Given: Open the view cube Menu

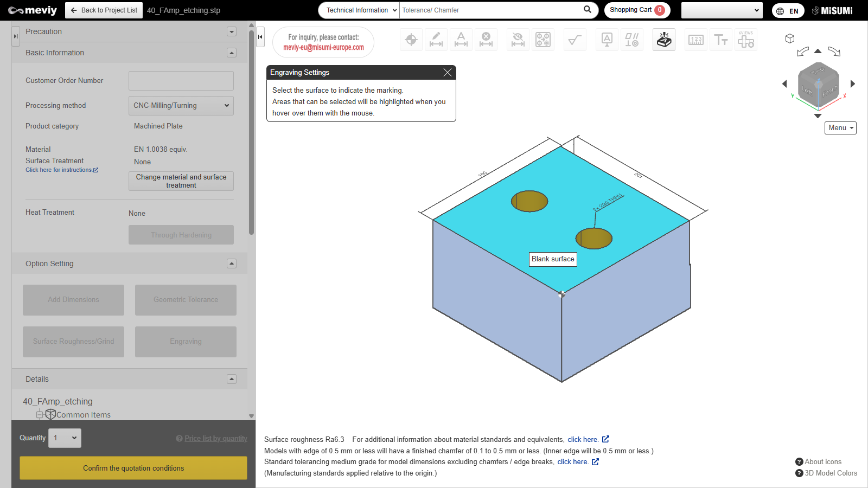Looking at the screenshot, I should coord(840,128).
